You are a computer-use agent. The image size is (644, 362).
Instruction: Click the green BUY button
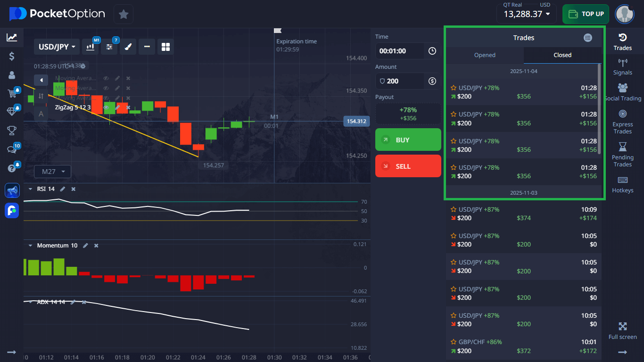[x=408, y=140]
